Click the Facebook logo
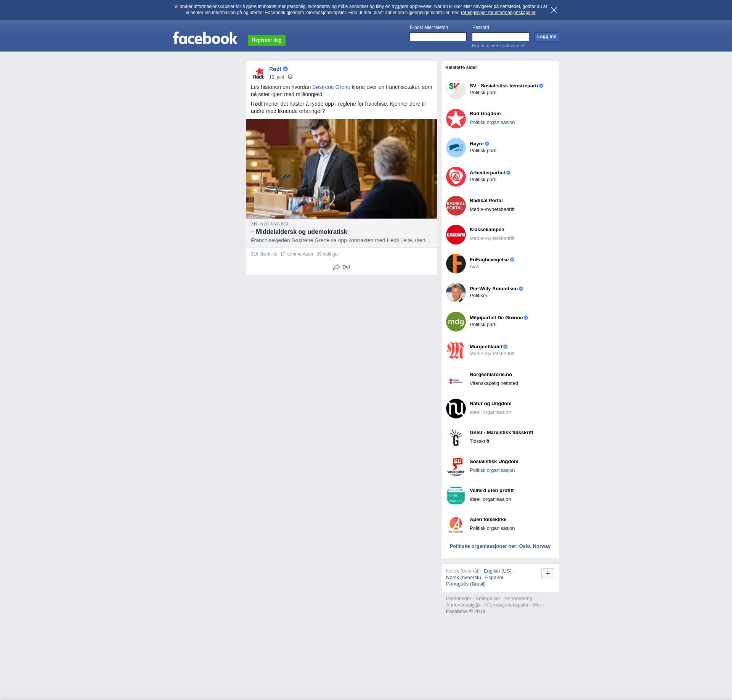 205,38
